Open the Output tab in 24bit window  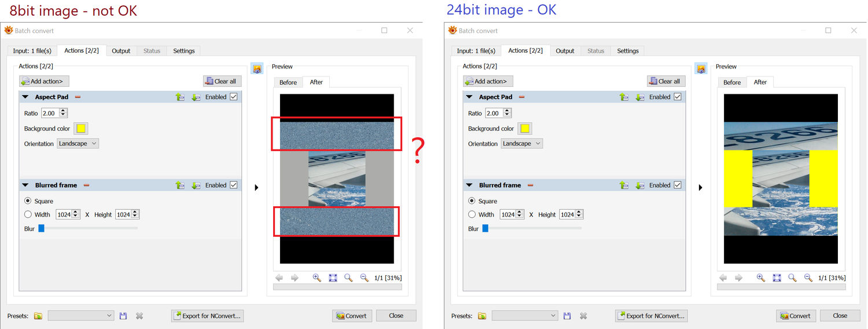pos(565,51)
